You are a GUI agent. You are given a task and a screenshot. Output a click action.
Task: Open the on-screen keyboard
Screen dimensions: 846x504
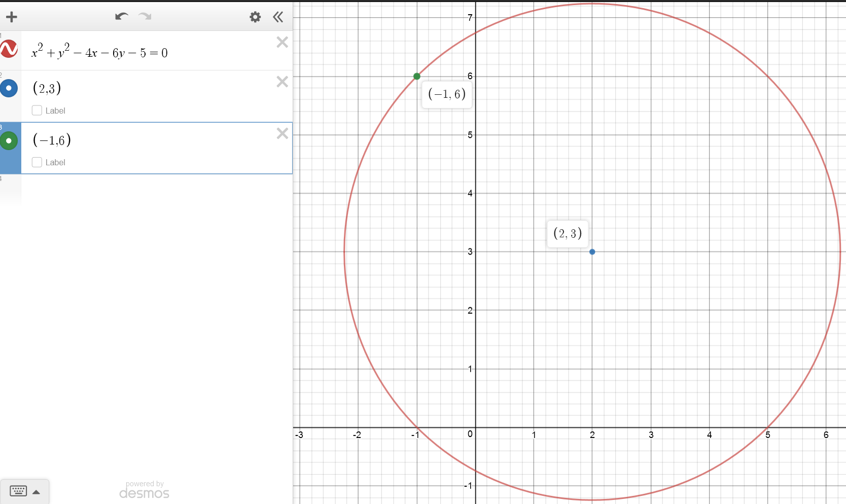pyautogui.click(x=18, y=491)
